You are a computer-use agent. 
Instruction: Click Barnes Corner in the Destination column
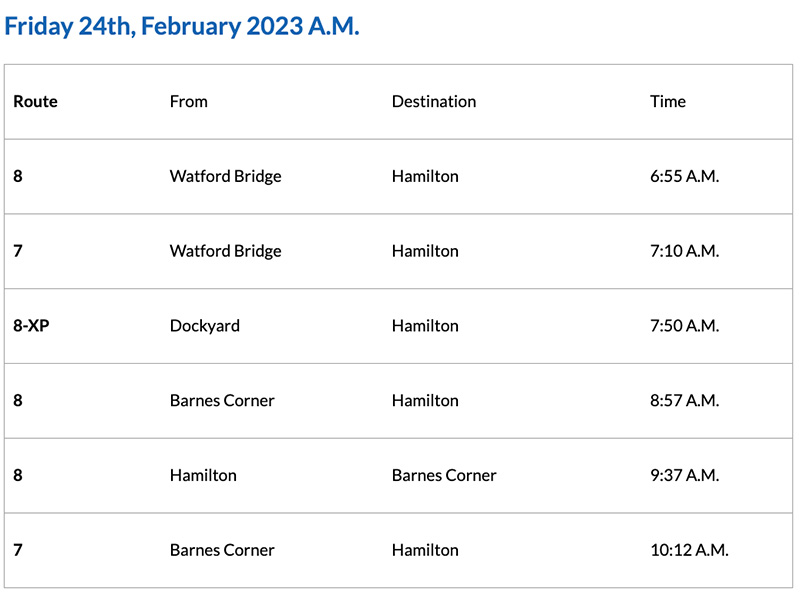pos(444,475)
